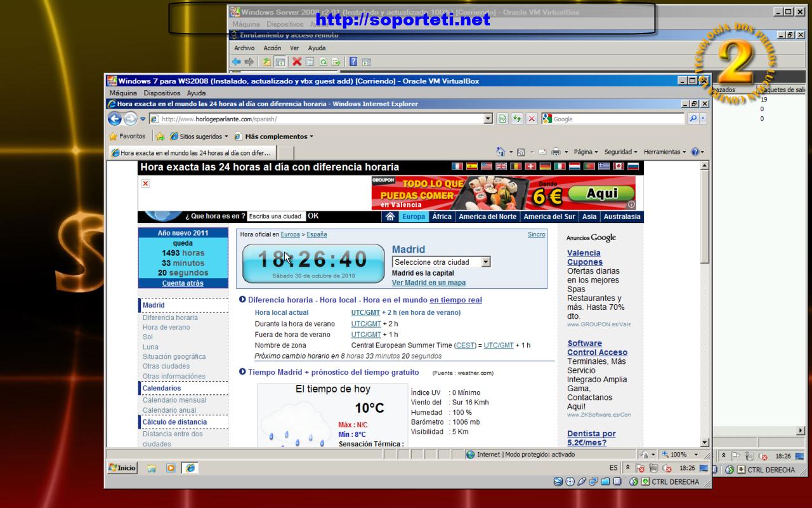This screenshot has height=508, width=812.
Task: Open the blue help question mark icon
Action: [695, 152]
